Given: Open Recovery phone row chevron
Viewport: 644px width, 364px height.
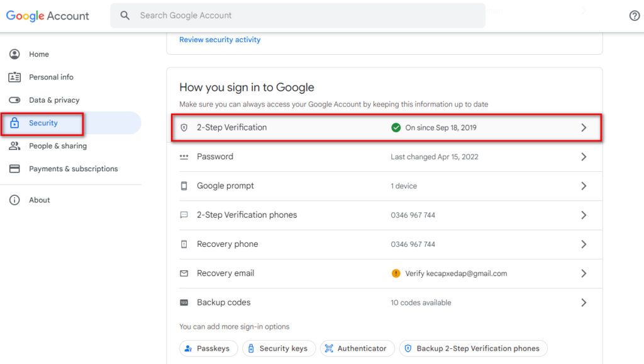Looking at the screenshot, I should 584,244.
